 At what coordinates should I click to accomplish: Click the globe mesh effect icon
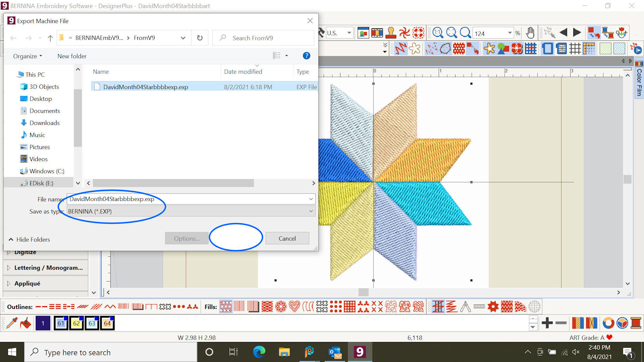point(534,307)
